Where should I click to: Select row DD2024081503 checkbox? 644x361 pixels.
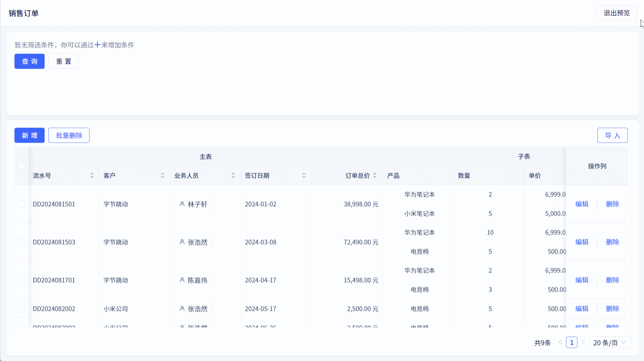(22, 242)
